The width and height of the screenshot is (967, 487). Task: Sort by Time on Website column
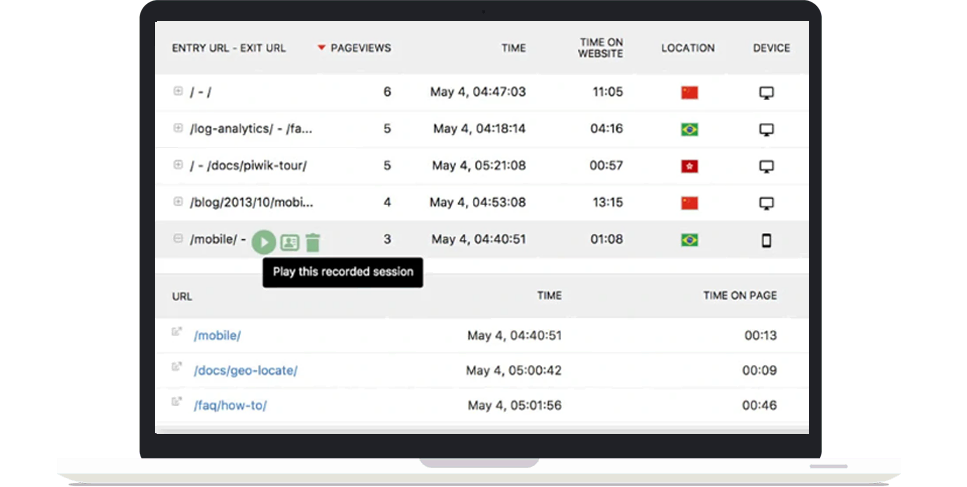click(x=601, y=48)
